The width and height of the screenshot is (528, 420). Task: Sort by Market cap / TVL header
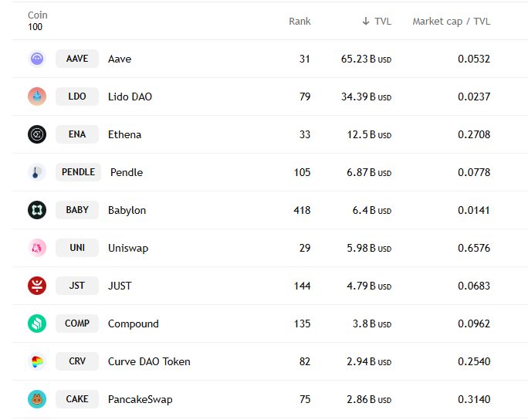click(451, 21)
